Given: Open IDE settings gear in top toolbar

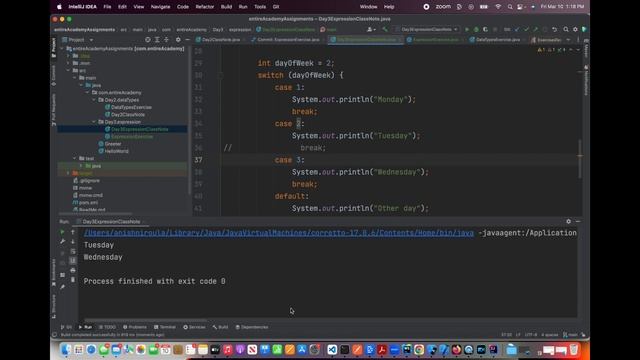Looking at the screenshot, I should pos(575,29).
